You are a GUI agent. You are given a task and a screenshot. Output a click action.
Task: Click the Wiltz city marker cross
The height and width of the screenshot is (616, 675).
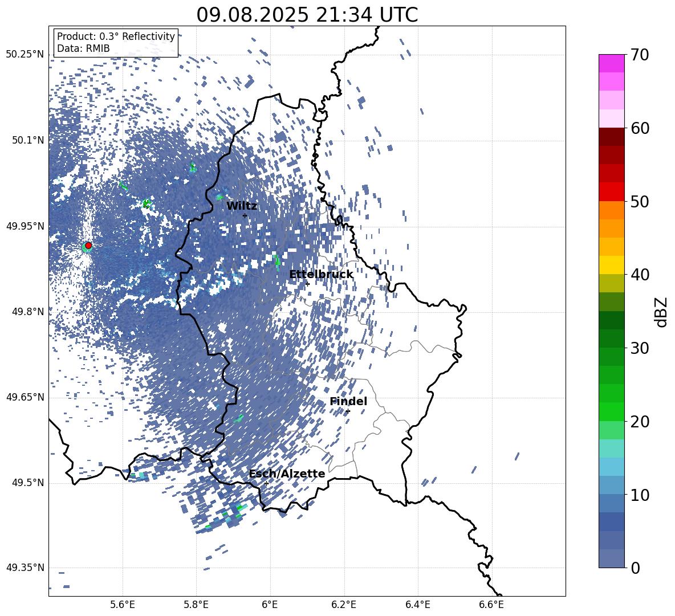tap(245, 215)
